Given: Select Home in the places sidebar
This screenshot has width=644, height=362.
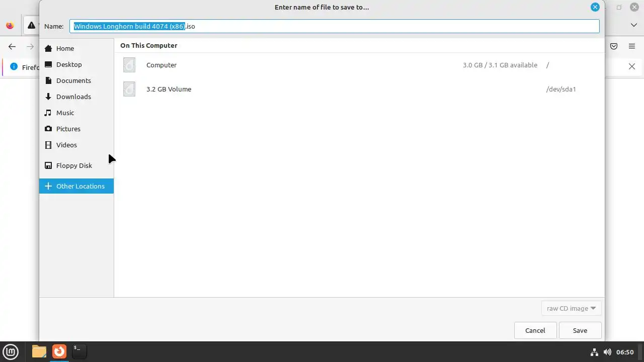Looking at the screenshot, I should pyautogui.click(x=76, y=48).
